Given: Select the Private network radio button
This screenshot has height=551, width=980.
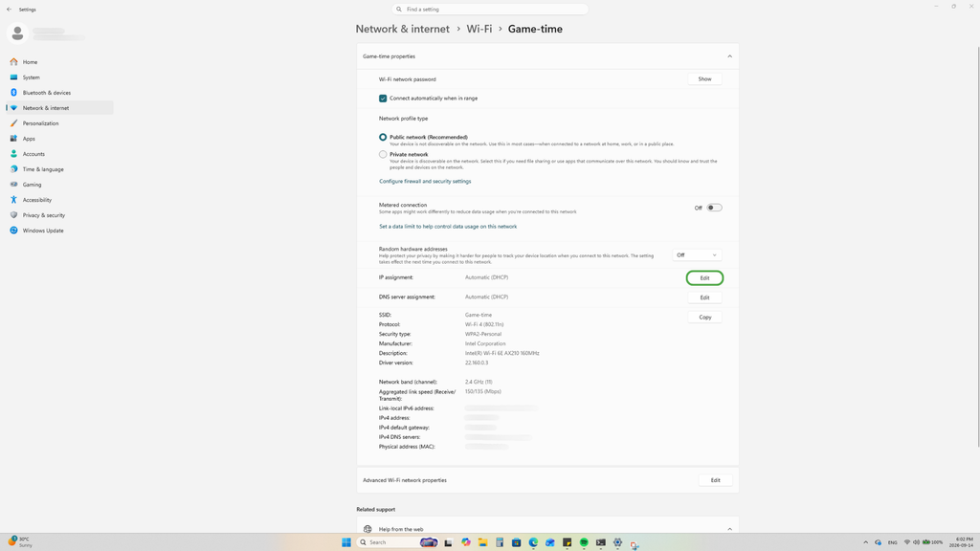Looking at the screenshot, I should [x=383, y=154].
